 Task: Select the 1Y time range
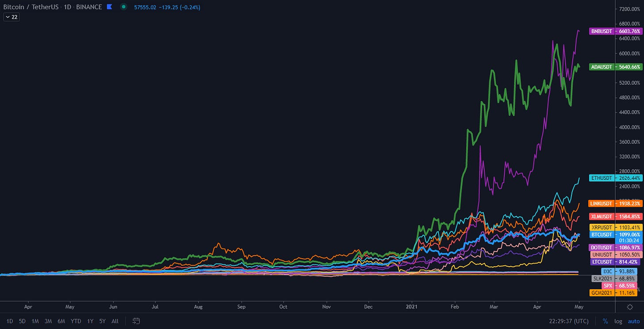point(90,321)
